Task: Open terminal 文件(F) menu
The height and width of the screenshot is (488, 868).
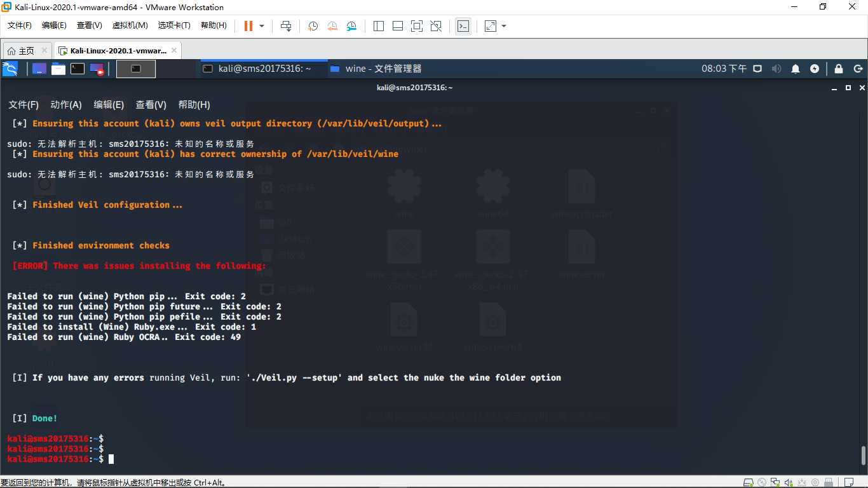Action: [x=24, y=105]
